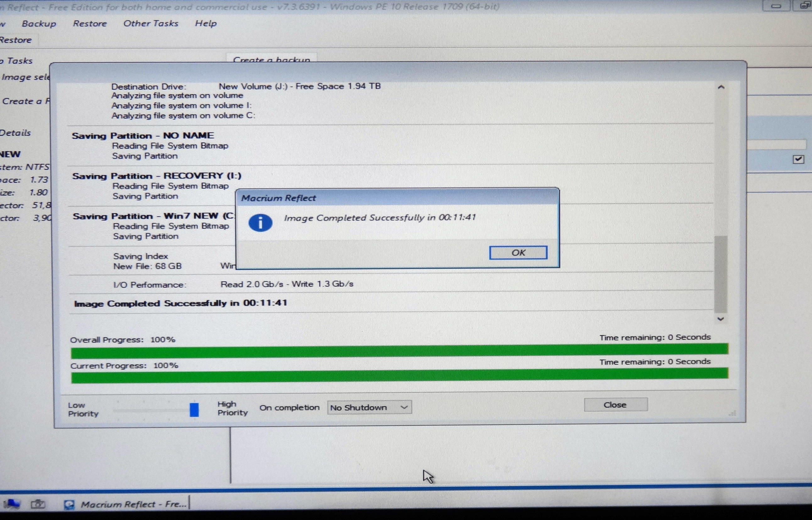Click the log scroll up arrow
This screenshot has height=520, width=812.
coord(721,87)
